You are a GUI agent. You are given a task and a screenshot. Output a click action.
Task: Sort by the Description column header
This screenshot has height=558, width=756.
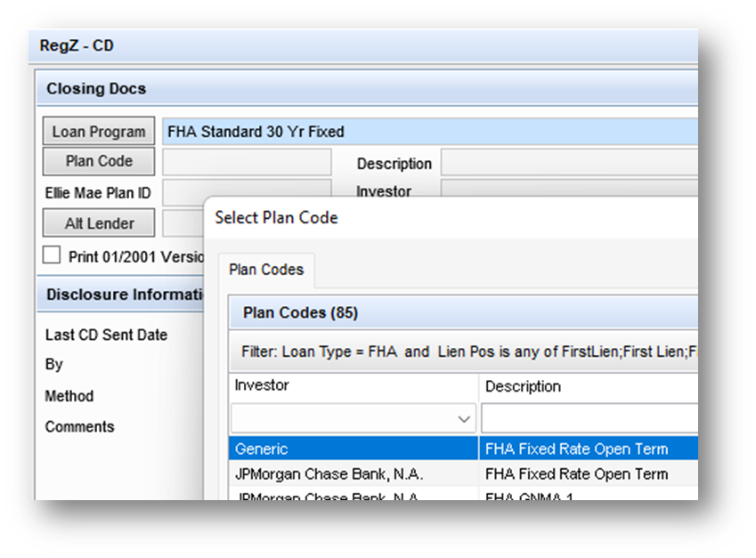pyautogui.click(x=588, y=386)
